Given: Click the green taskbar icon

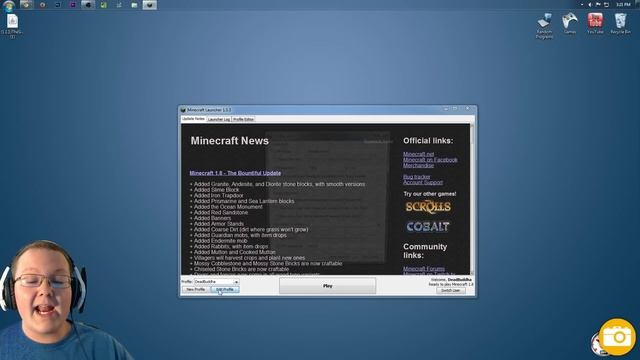Looking at the screenshot, I should point(104,5).
